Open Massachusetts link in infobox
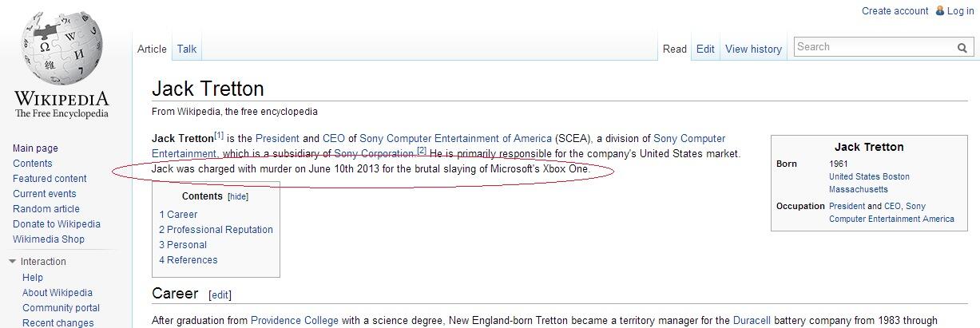980x328 pixels. [x=859, y=190]
